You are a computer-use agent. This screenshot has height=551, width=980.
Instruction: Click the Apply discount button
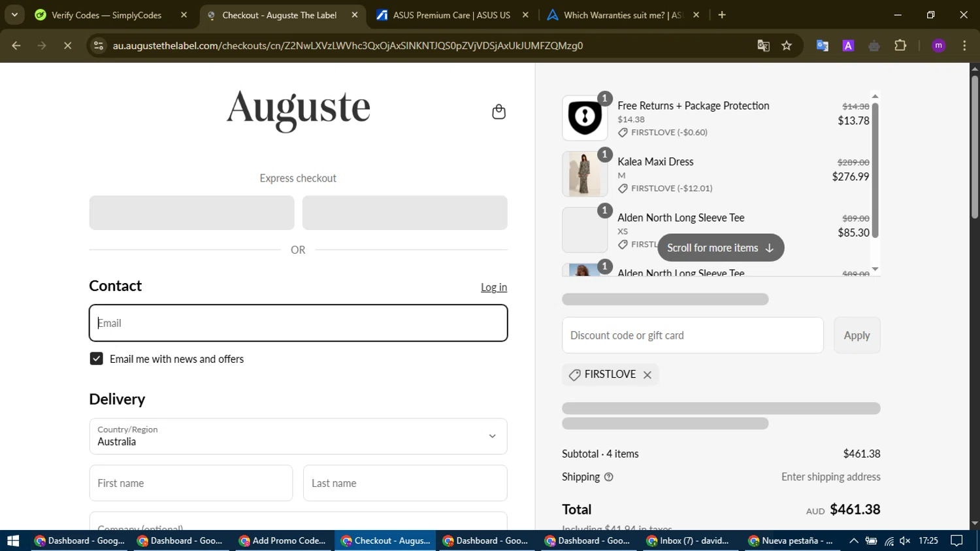(857, 335)
